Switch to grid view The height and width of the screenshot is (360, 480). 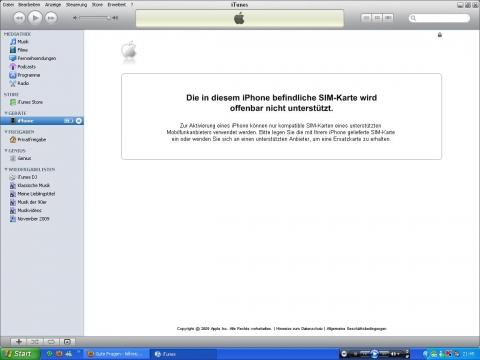[377, 18]
